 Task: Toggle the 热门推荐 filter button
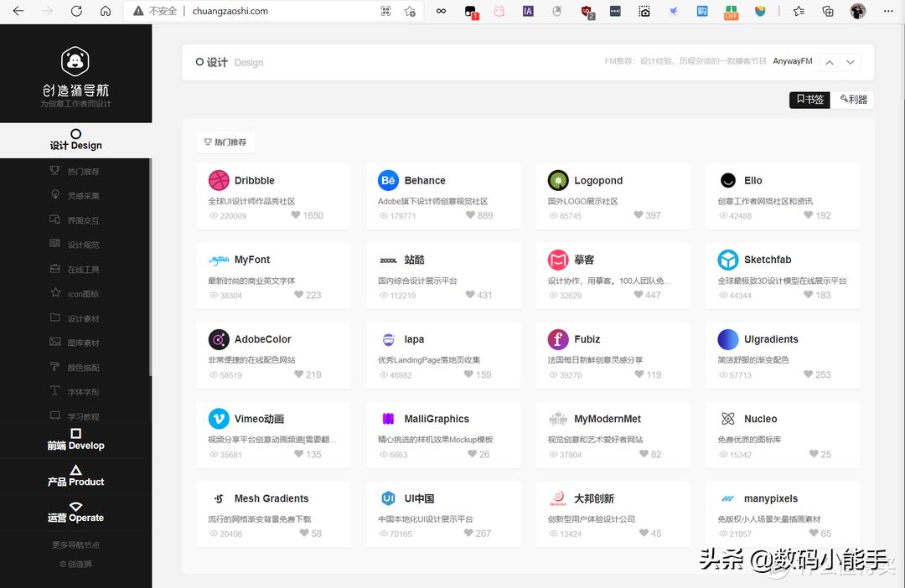point(225,141)
